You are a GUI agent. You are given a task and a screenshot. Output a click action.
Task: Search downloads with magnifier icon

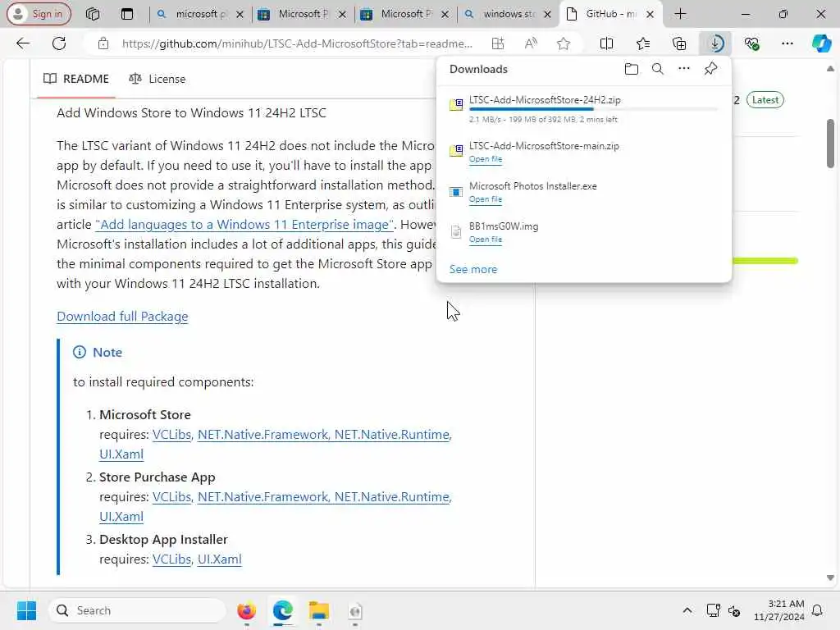click(657, 69)
